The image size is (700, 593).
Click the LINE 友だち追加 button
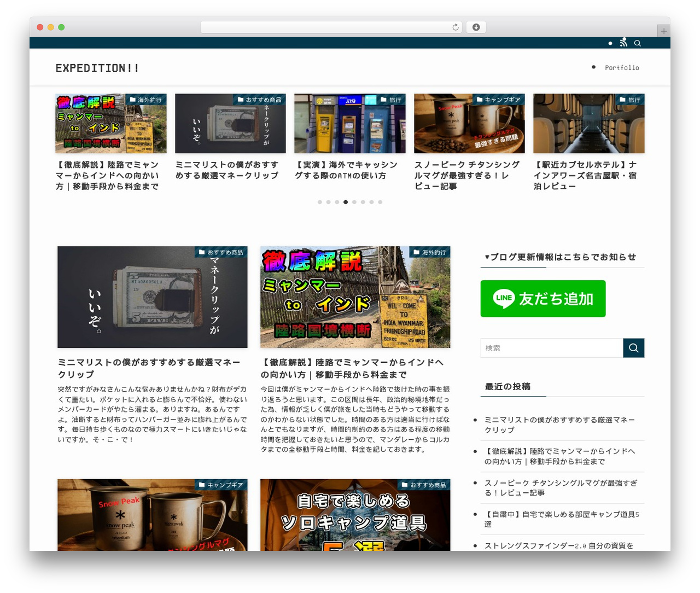pos(543,299)
